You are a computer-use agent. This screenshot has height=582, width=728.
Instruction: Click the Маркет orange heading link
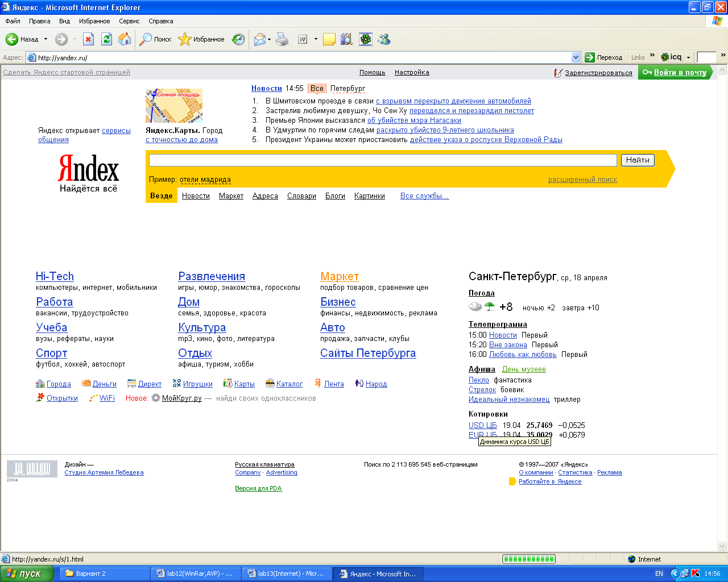pos(340,276)
